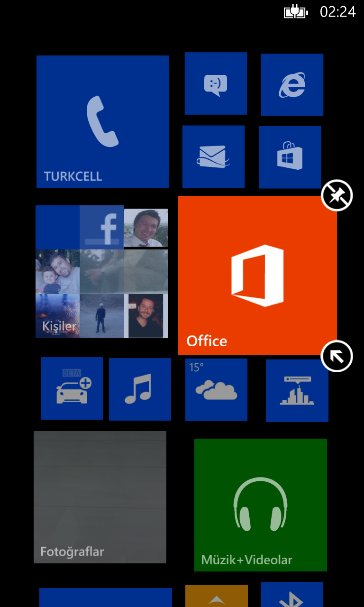This screenshot has height=607, width=364.
Task: Open the music note tile
Action: [140, 389]
